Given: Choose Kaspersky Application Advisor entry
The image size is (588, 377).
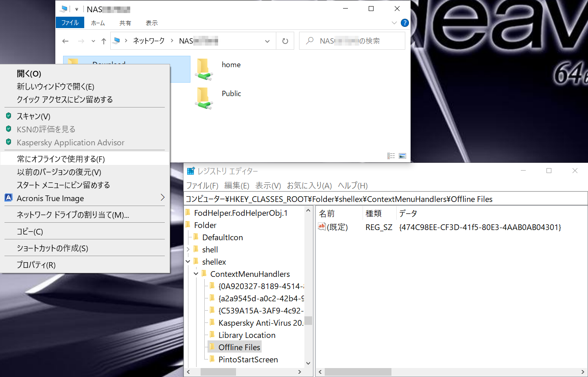Looking at the screenshot, I should (x=85, y=142).
